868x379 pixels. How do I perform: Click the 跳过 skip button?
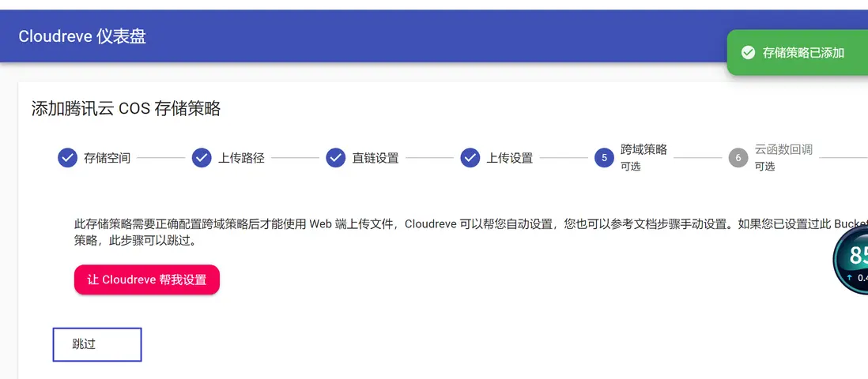pos(97,344)
